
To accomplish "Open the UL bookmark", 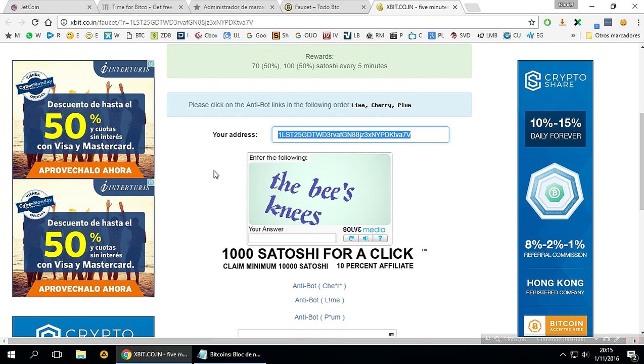I will click(232, 35).
